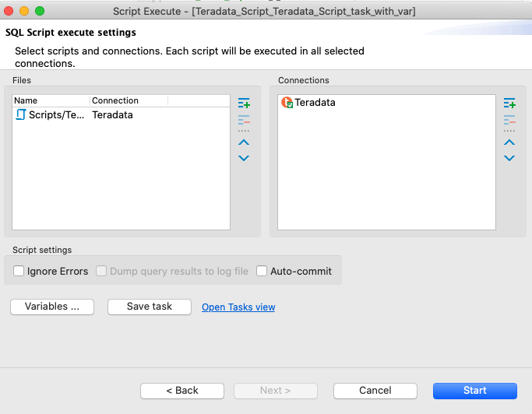Maximize the Script Execute window

(x=40, y=11)
